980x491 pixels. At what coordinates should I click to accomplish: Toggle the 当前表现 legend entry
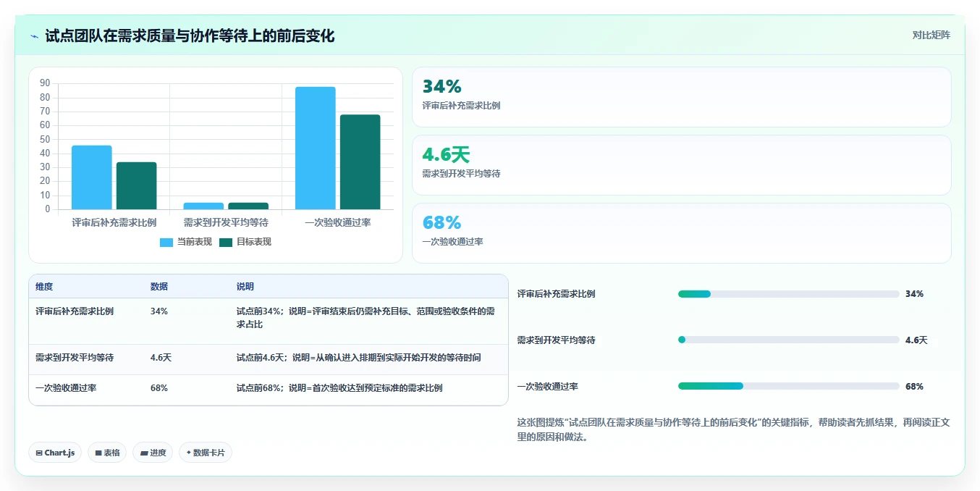(186, 242)
